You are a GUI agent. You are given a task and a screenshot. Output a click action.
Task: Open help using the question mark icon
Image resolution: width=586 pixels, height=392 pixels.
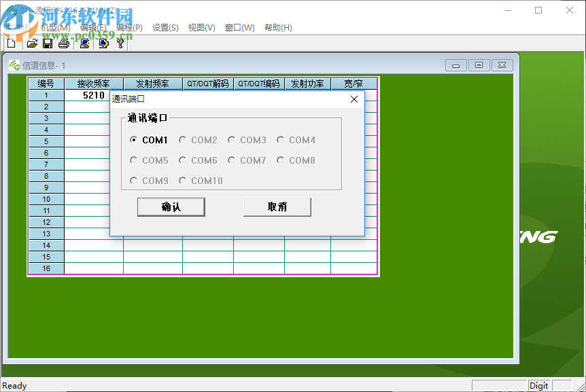[x=120, y=43]
